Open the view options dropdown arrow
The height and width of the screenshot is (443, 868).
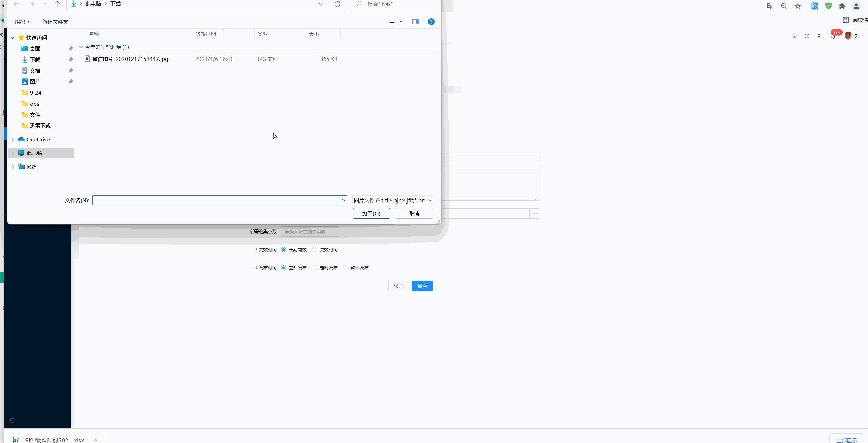(401, 22)
